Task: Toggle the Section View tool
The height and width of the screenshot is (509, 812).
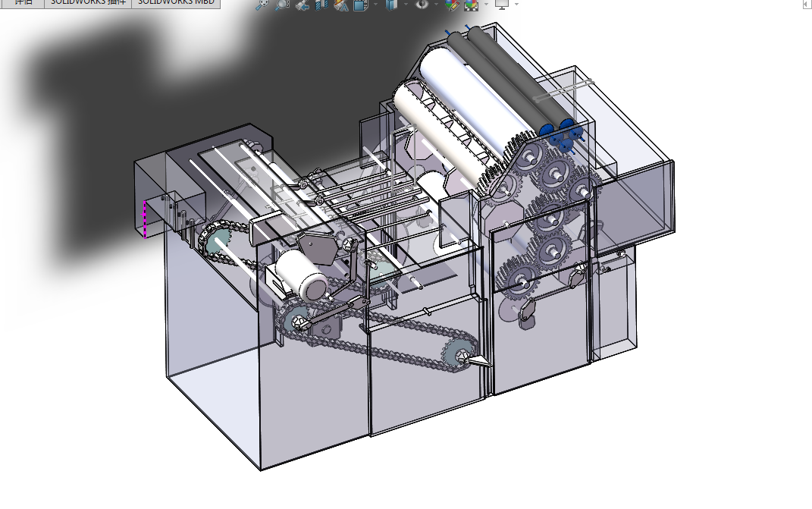Action: tap(321, 4)
